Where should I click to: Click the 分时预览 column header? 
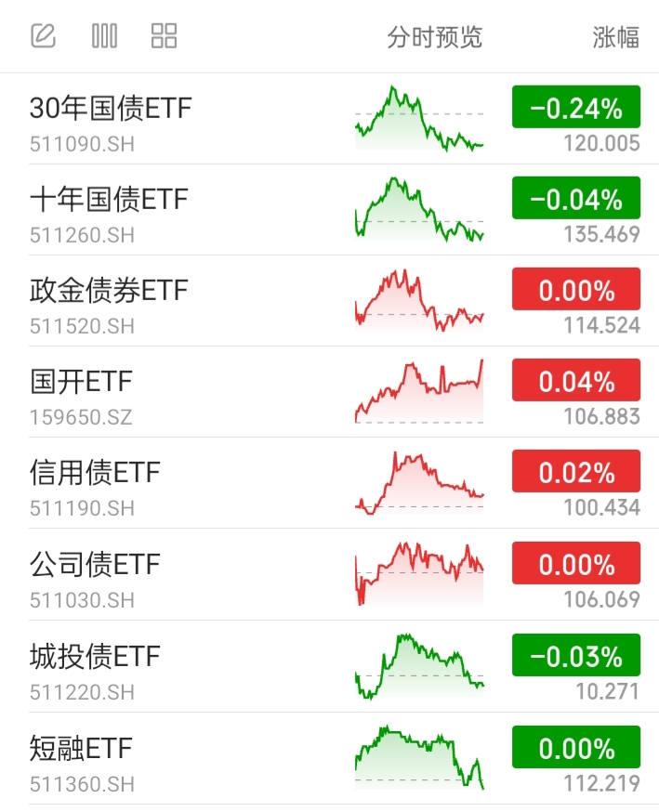tap(435, 37)
